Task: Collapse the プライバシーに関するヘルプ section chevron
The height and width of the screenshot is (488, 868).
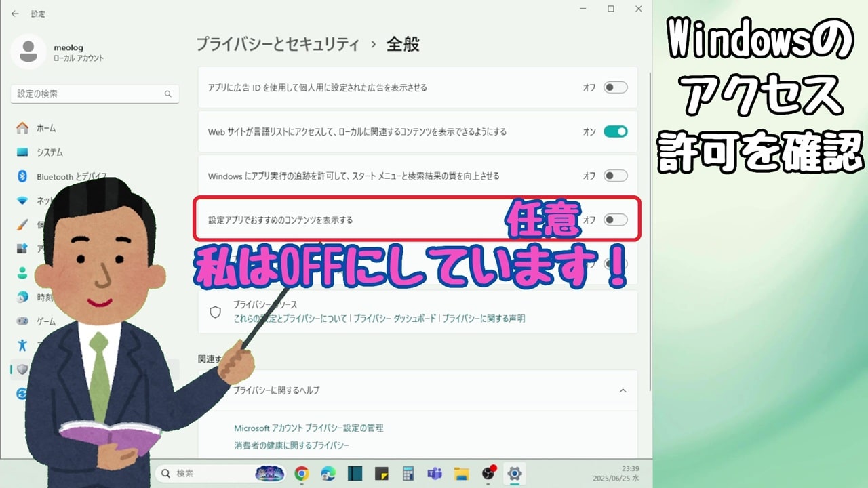Action: point(623,390)
